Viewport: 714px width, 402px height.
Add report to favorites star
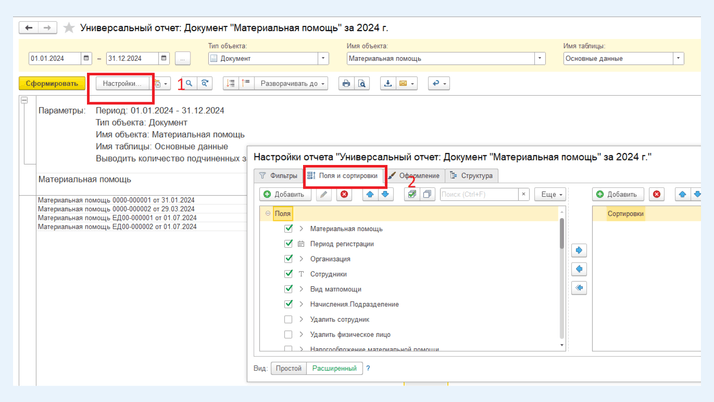coord(68,28)
